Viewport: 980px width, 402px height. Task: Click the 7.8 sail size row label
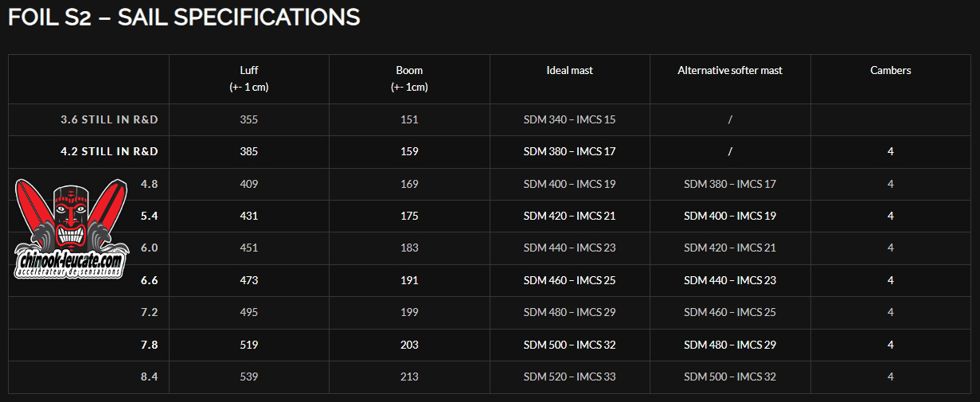pos(149,345)
